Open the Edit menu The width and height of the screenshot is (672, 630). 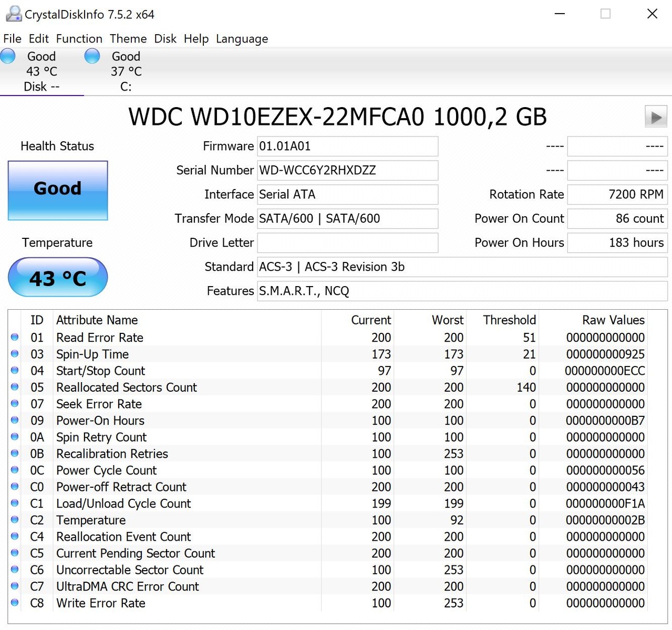[x=39, y=39]
